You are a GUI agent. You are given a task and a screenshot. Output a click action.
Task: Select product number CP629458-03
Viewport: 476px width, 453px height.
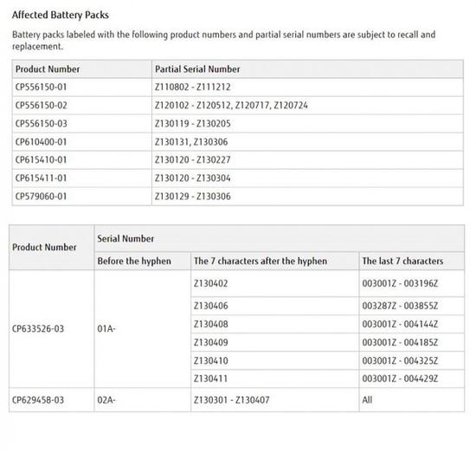pos(38,400)
